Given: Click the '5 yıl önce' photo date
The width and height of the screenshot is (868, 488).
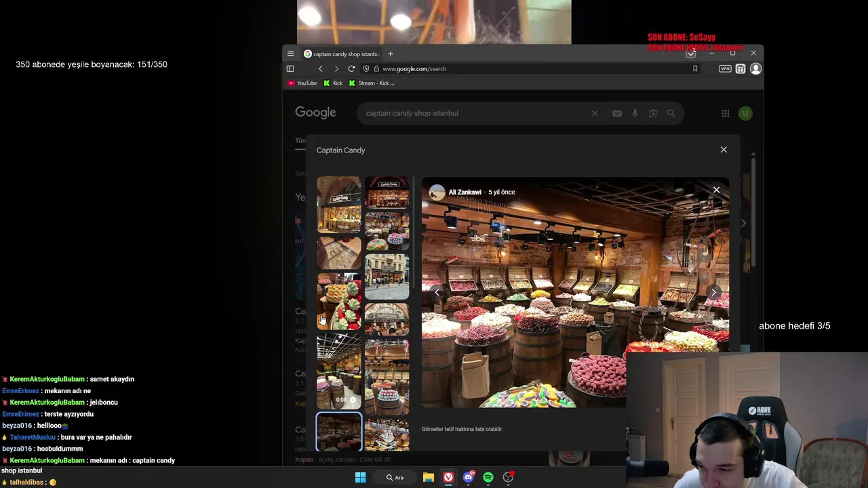Looking at the screenshot, I should 502,192.
